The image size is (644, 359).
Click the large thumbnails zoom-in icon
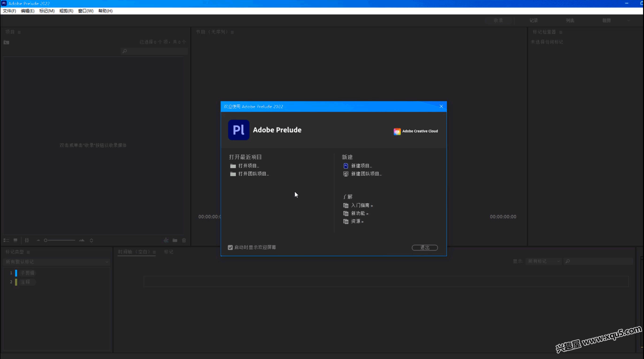point(82,240)
